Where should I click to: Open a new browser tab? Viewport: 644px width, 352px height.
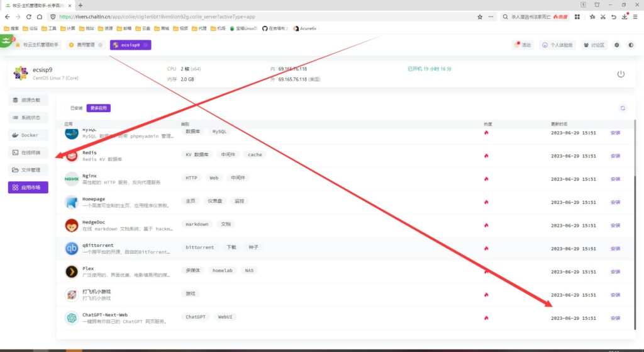[x=80, y=5]
